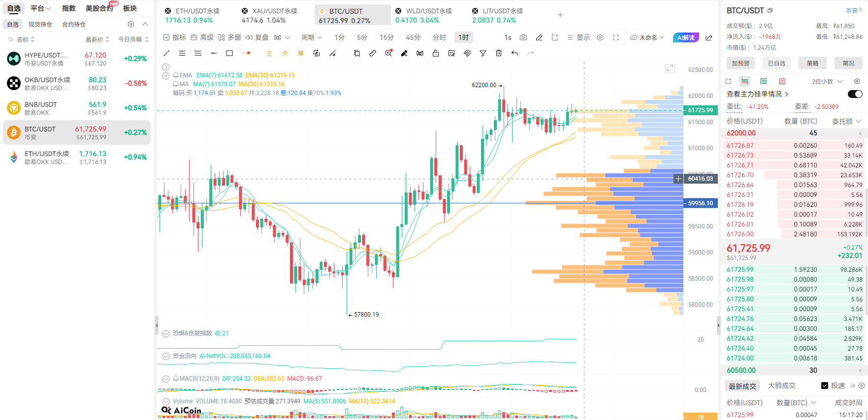Expand 查看主力挂单情况 details
Screen dimensions: 868x420
click(x=758, y=94)
